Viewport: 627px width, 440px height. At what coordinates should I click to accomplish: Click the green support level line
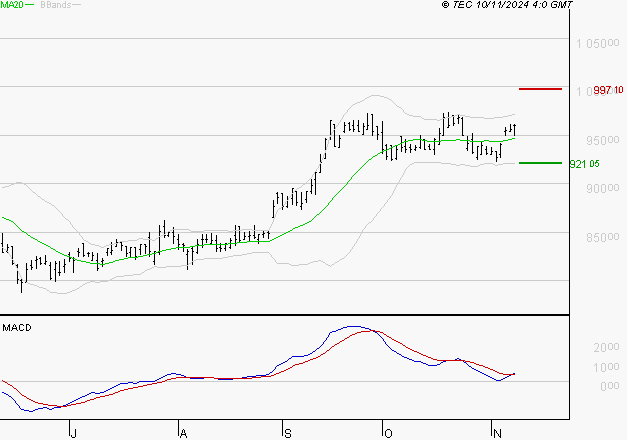540,163
